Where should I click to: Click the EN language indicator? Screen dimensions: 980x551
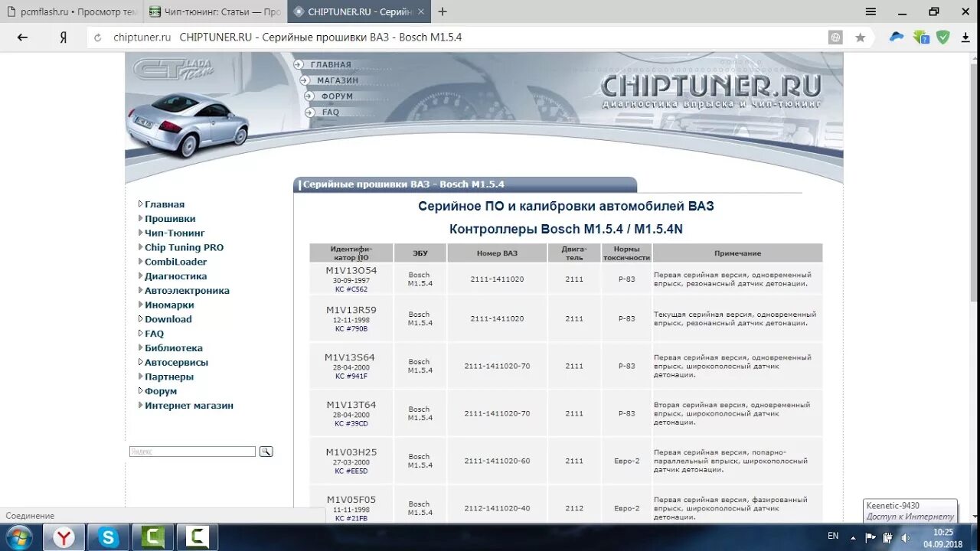pyautogui.click(x=833, y=536)
